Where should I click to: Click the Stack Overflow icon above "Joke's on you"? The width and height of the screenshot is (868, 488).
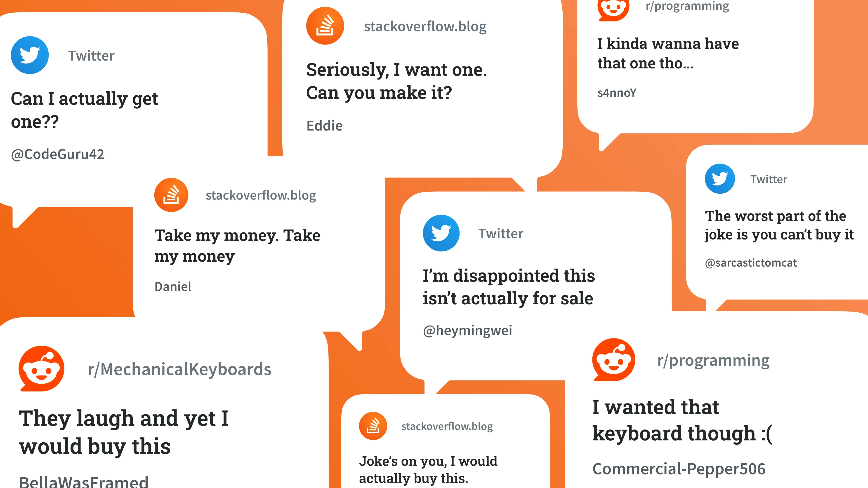click(373, 426)
